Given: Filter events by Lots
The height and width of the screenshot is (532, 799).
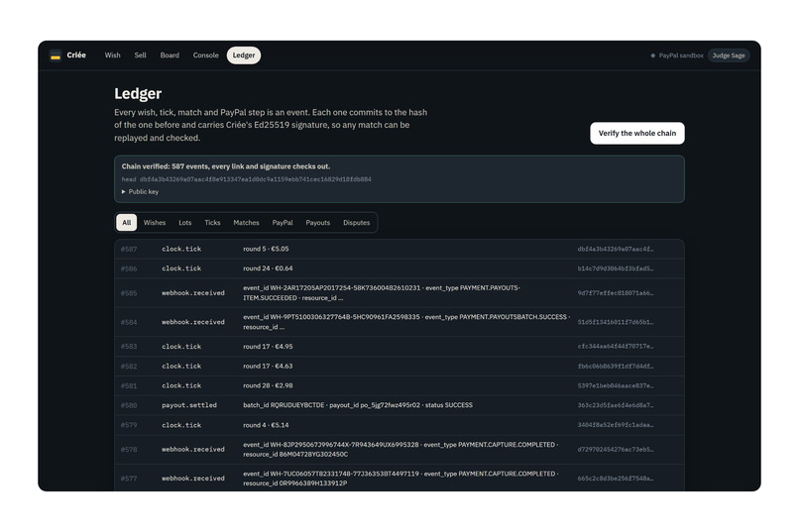Looking at the screenshot, I should pos(185,223).
